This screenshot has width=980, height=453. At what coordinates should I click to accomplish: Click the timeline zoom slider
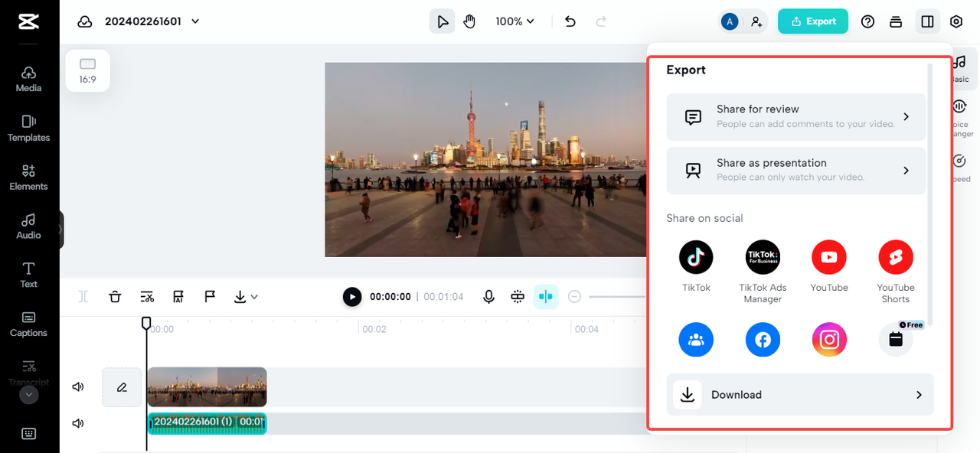pyautogui.click(x=616, y=297)
